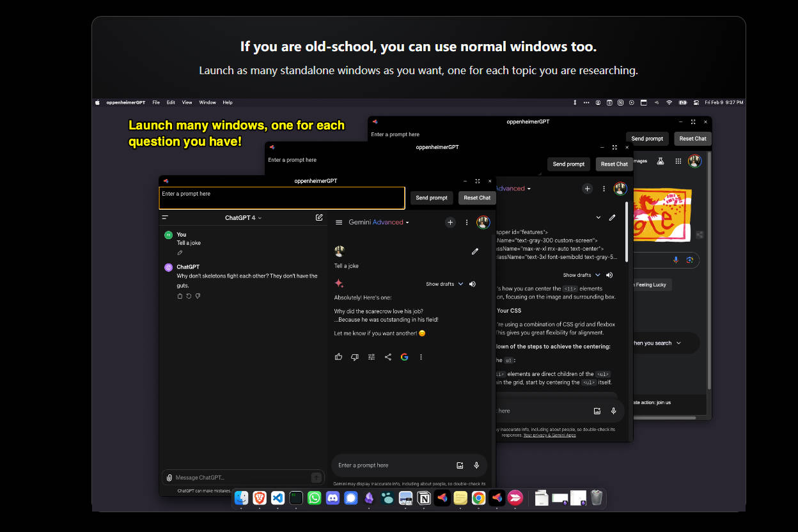Open the oppenheimerGPT app menu
This screenshot has height=532, width=798.
[x=125, y=102]
